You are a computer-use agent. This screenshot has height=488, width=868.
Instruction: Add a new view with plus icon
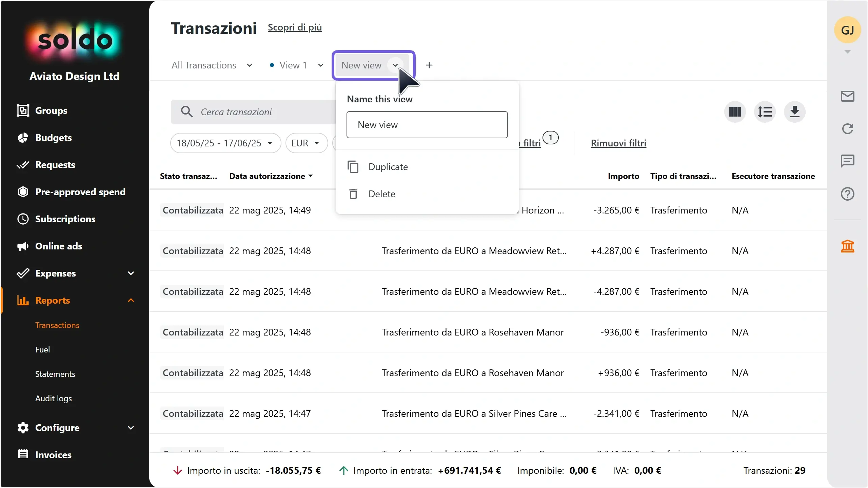[x=429, y=65]
